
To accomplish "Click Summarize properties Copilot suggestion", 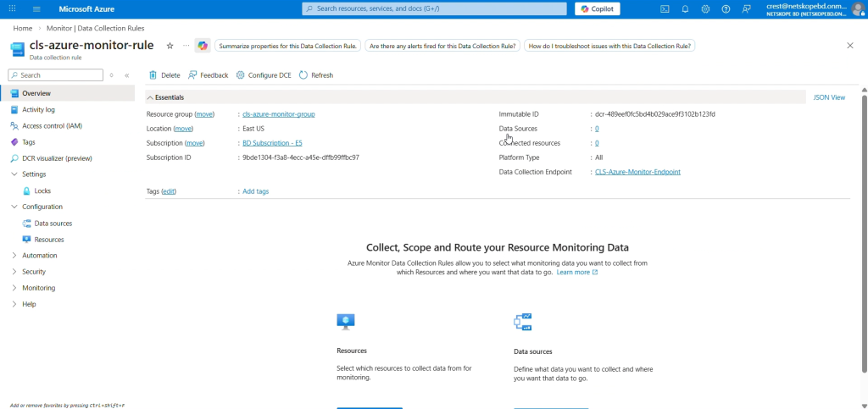I will 288,46.
